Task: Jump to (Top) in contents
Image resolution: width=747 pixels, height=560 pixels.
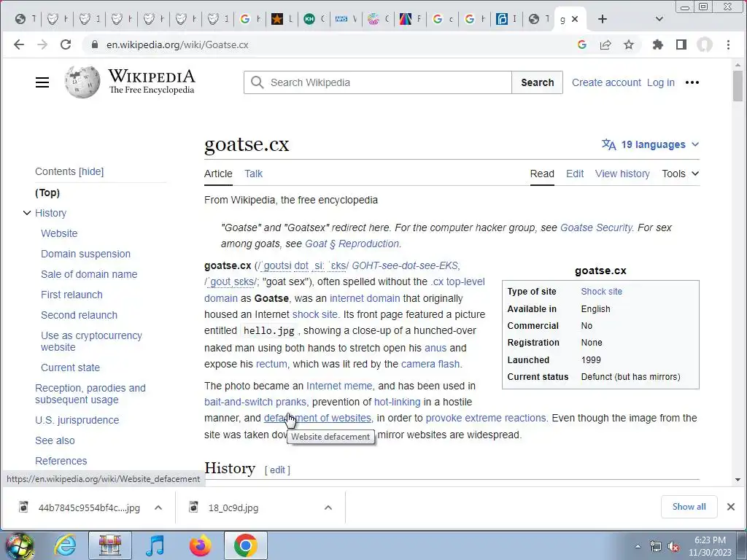Action: 47,192
